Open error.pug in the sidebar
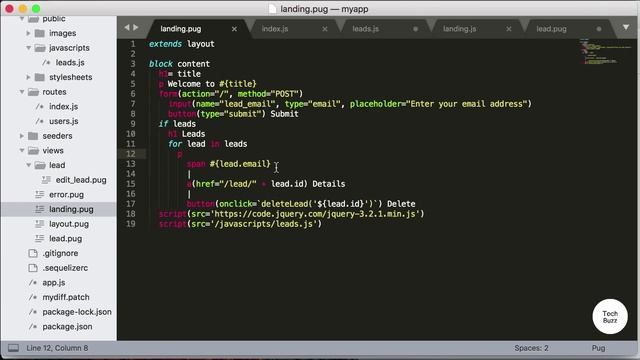 pyautogui.click(x=66, y=195)
